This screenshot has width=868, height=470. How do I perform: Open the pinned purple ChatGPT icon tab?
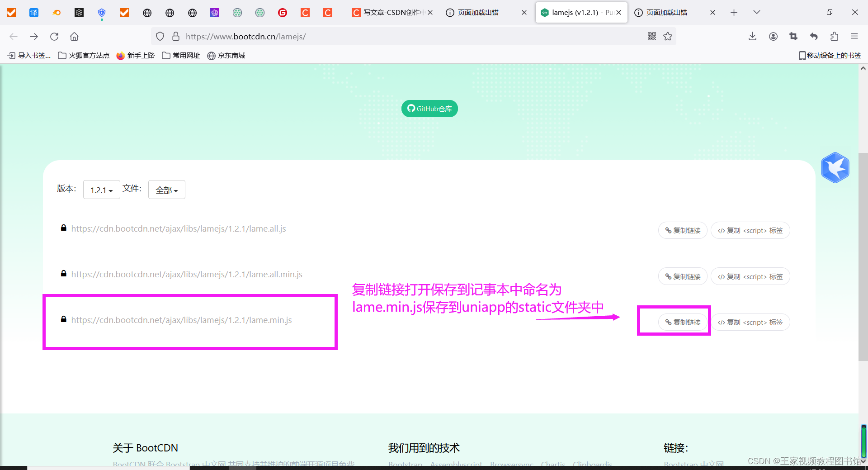click(x=215, y=13)
